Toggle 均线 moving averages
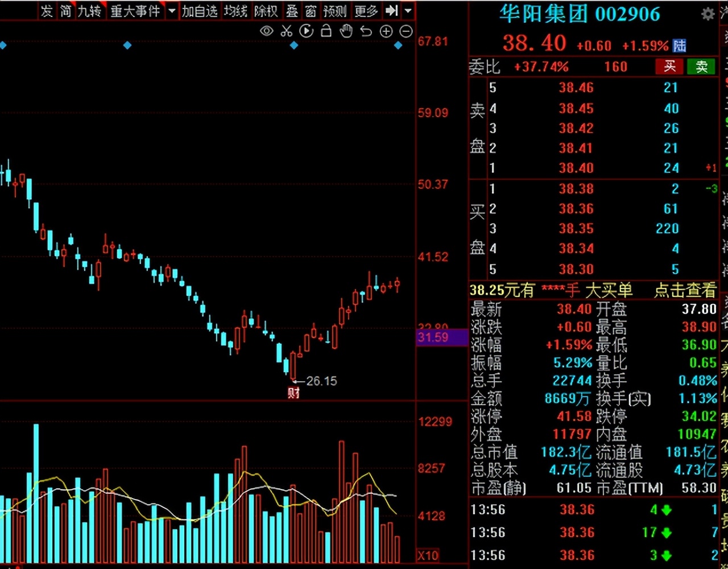 pos(235,11)
